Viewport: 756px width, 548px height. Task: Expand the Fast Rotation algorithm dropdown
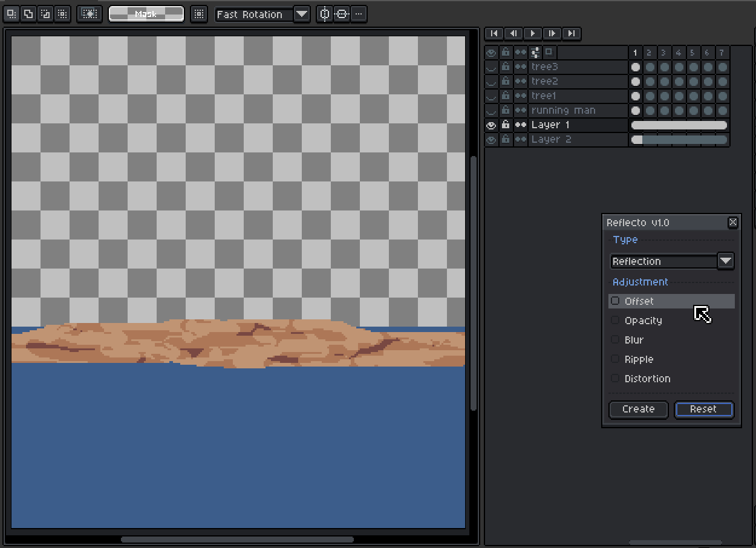[x=301, y=14]
